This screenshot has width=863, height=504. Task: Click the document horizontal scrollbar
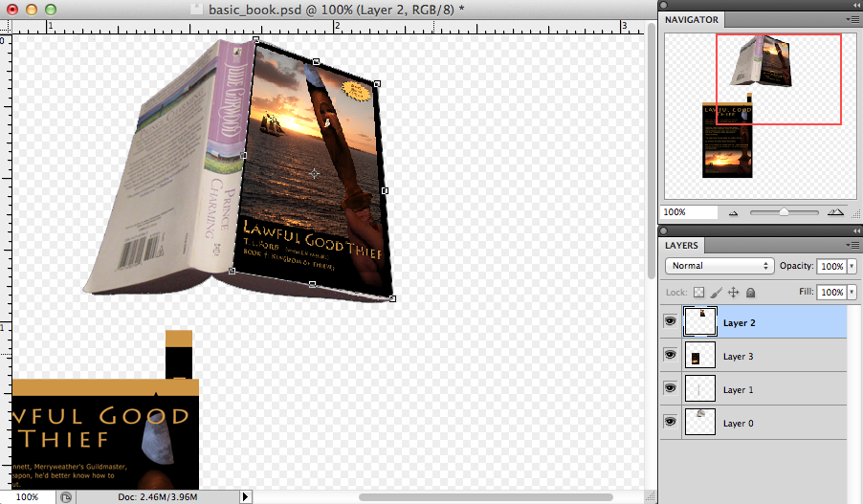pos(486,497)
